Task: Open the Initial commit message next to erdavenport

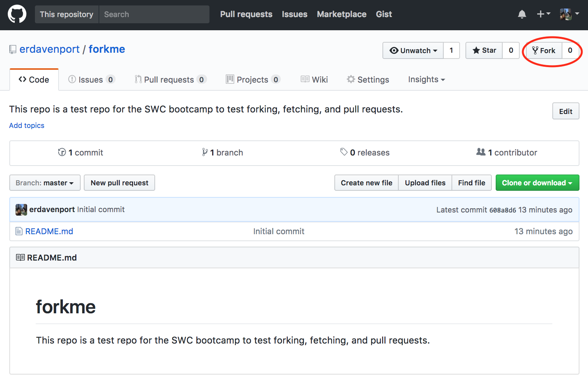Action: [101, 209]
